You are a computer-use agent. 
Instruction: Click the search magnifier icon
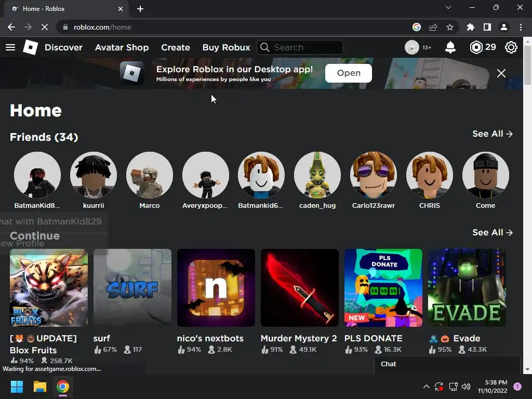(x=265, y=47)
